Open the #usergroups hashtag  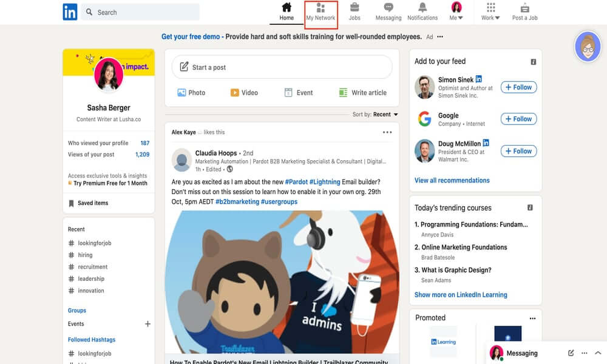click(x=279, y=201)
